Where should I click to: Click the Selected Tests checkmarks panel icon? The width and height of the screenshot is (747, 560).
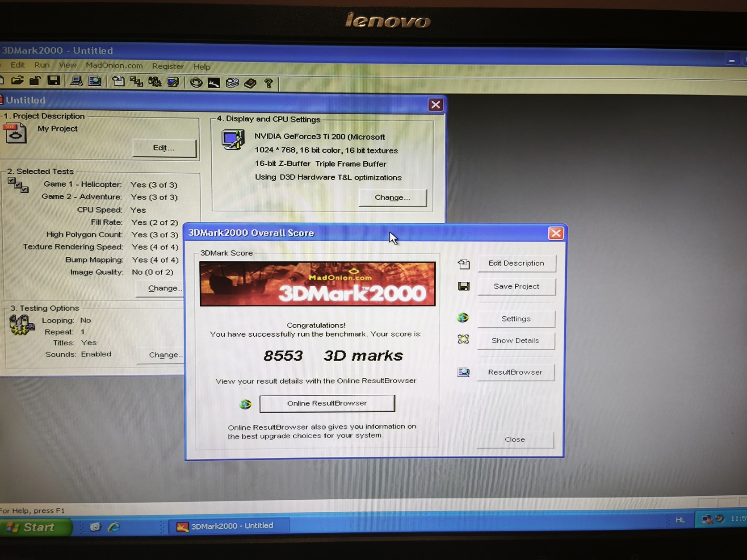click(18, 185)
